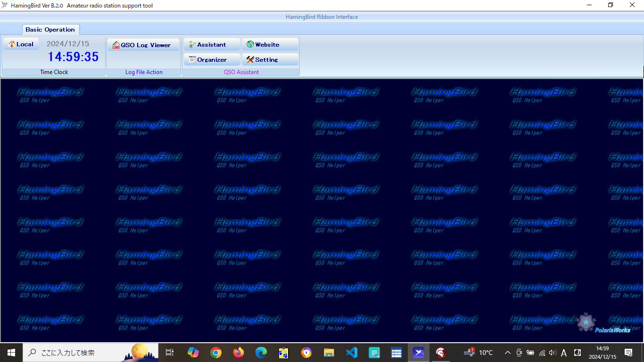This screenshot has width=644, height=362.
Task: Open Microsoft Edge from the taskbar
Action: [261, 353]
